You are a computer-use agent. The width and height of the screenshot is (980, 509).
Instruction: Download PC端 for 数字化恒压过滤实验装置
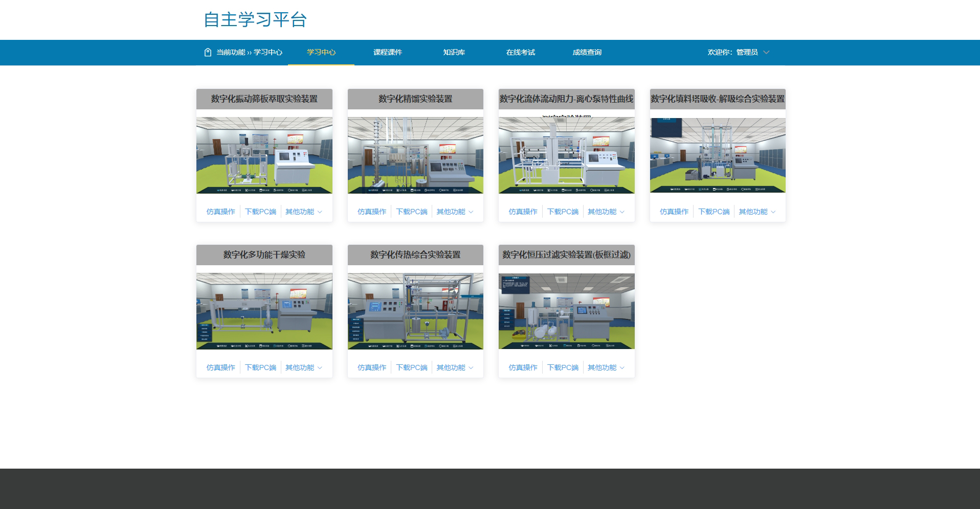pos(563,367)
